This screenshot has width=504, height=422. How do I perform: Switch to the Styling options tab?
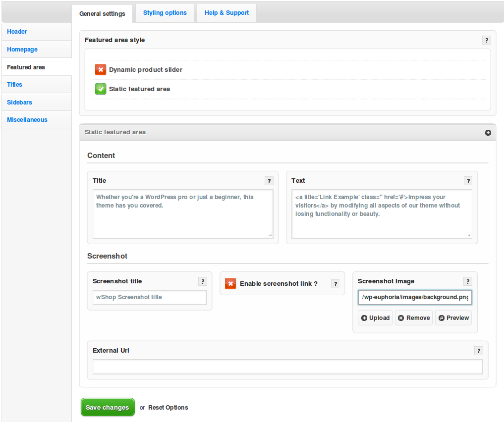165,13
